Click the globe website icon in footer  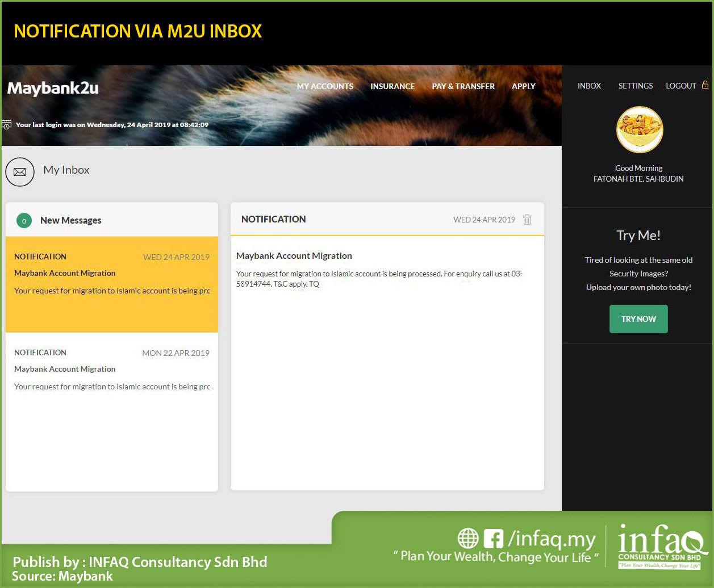click(468, 539)
